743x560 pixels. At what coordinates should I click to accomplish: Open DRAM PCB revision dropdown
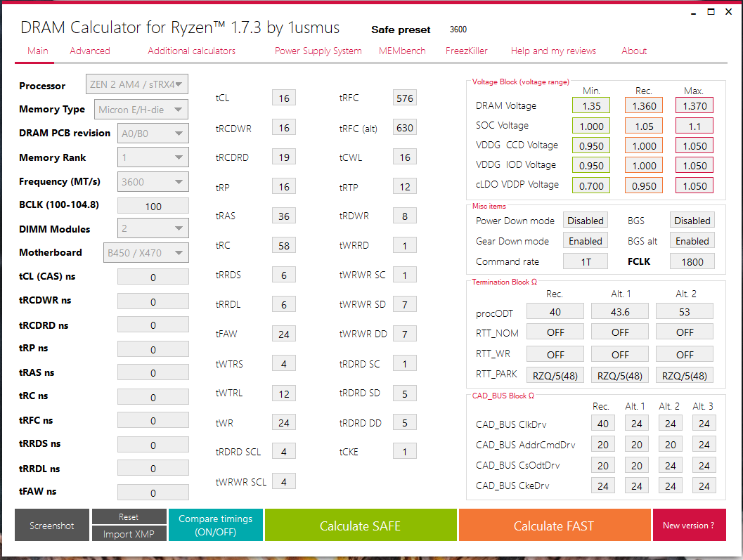click(x=153, y=134)
